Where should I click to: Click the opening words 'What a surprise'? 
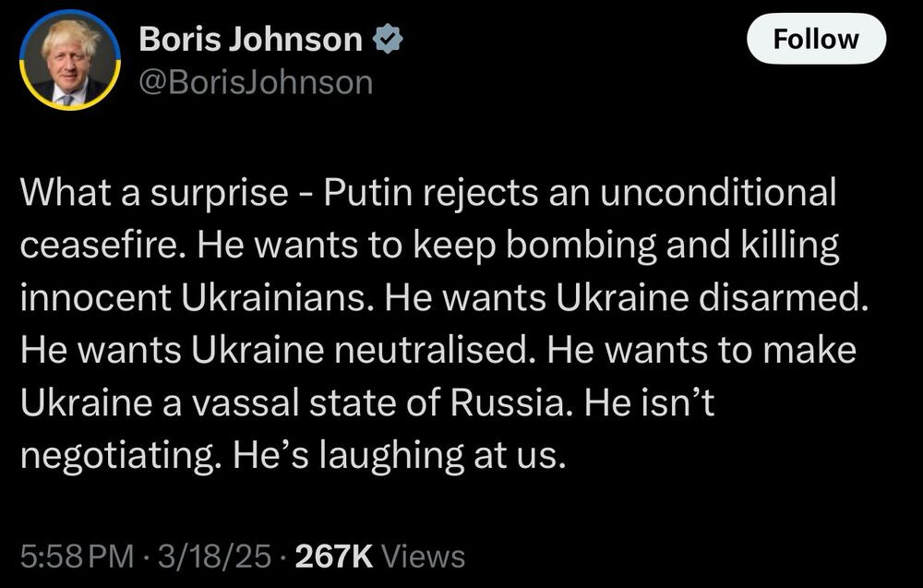point(154,193)
